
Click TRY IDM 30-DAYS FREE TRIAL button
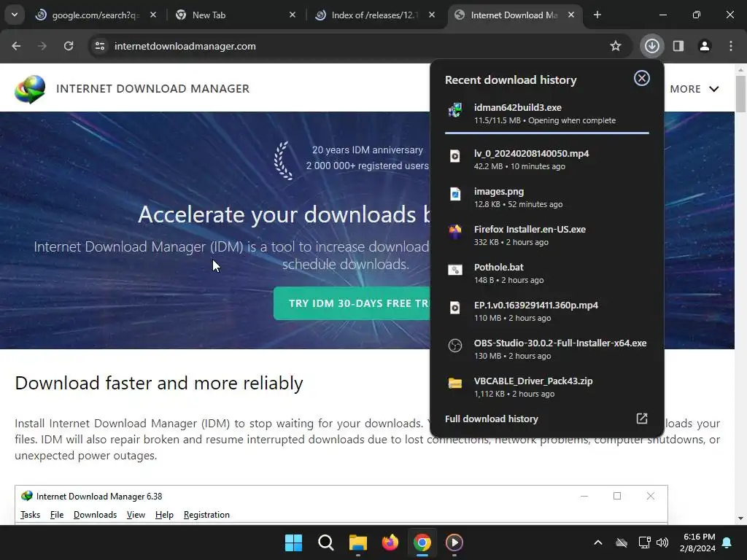tap(352, 303)
